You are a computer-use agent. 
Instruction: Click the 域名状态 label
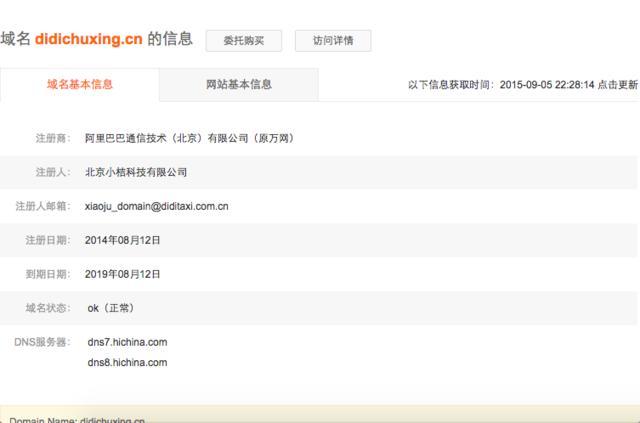(x=48, y=308)
